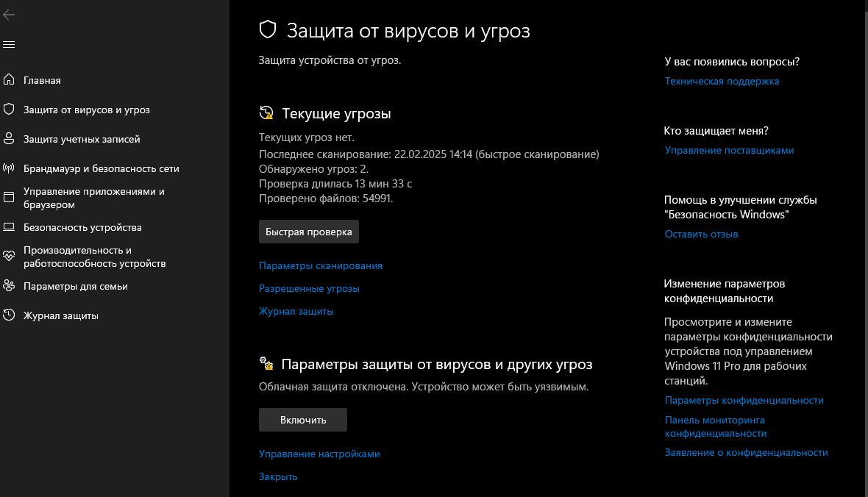
Task: Click the shield icon in sidebar
Action: click(x=9, y=110)
